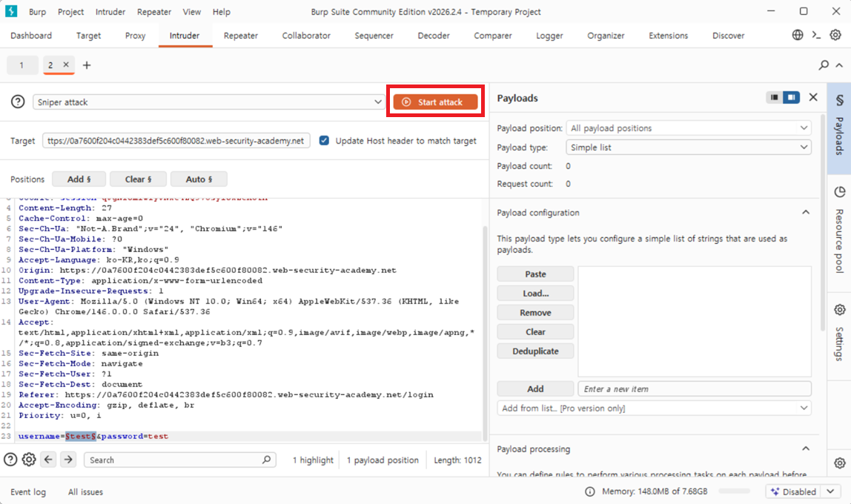Screen dimensions: 851x504
Task: Open the globe browser icon
Action: coord(798,36)
